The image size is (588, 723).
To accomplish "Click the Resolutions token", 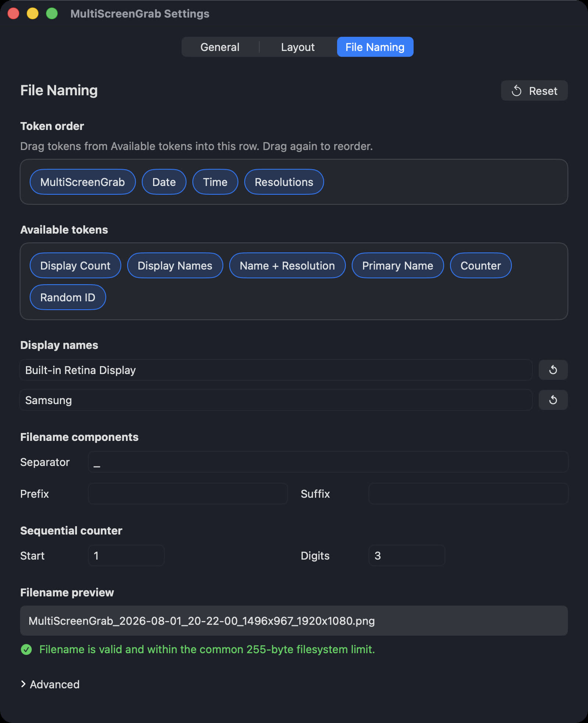I will tap(284, 182).
